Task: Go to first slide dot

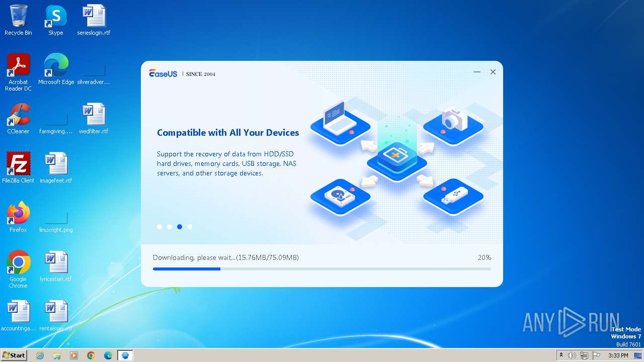Action: [159, 227]
